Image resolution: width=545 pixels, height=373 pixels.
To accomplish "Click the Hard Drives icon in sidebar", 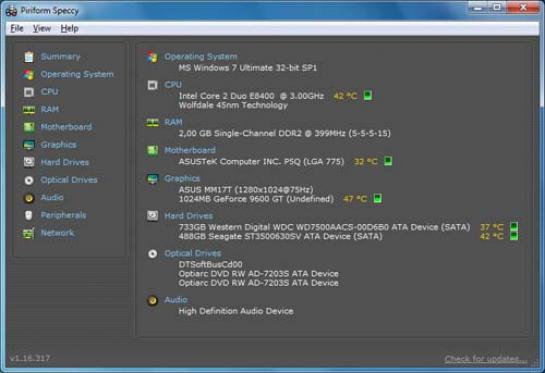I will coord(29,162).
